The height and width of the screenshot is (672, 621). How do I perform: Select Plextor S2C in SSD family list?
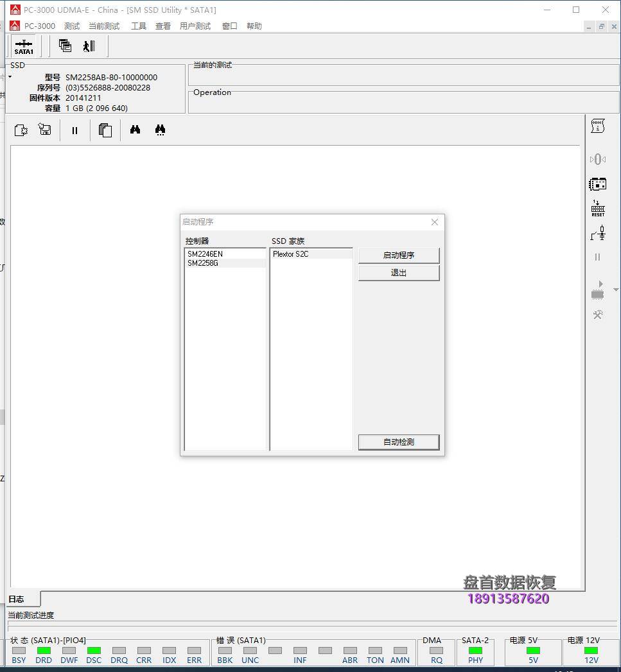[311, 254]
